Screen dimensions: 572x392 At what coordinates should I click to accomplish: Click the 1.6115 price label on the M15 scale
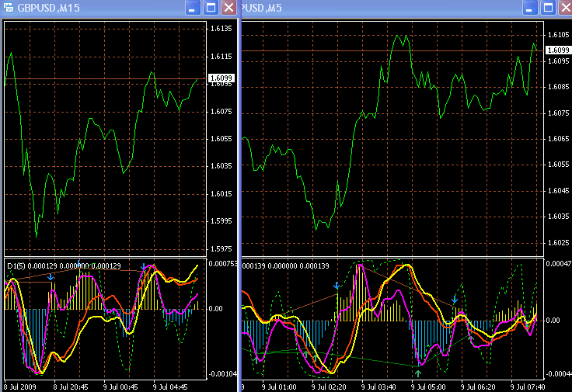(221, 57)
